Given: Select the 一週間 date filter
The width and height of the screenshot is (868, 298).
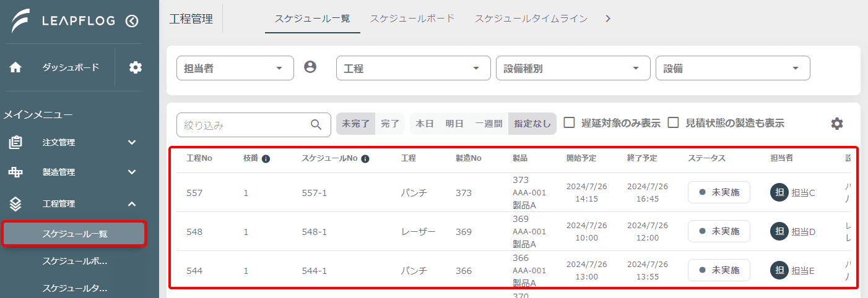Looking at the screenshot, I should (488, 124).
